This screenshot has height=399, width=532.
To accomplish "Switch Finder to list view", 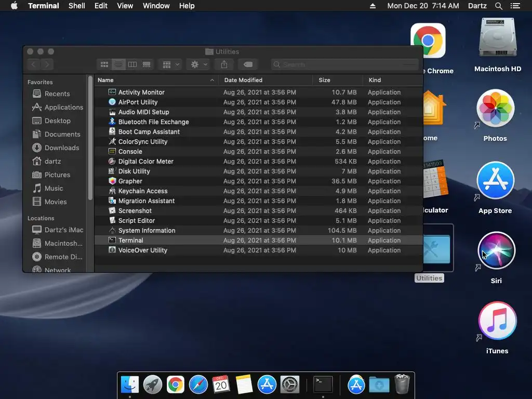I will pos(118,64).
